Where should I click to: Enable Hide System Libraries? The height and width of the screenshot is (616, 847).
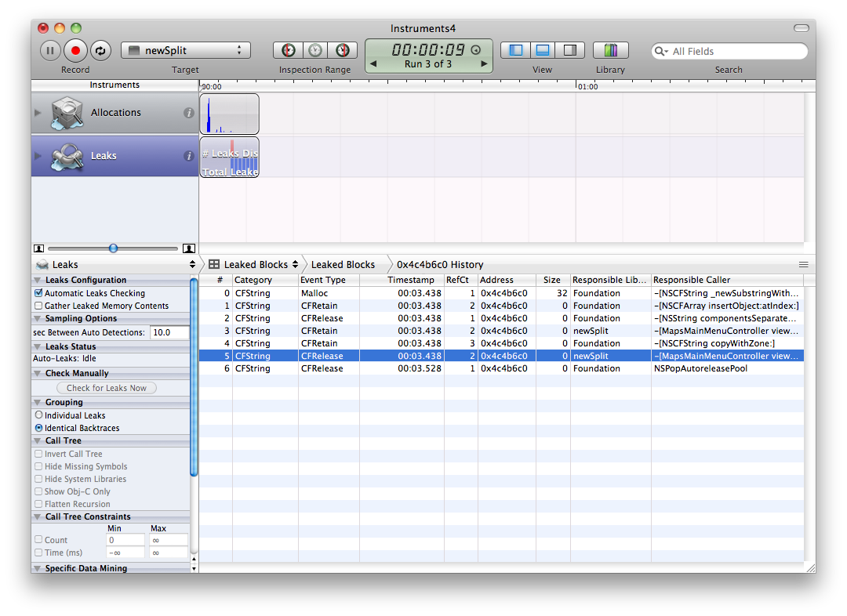click(38, 479)
